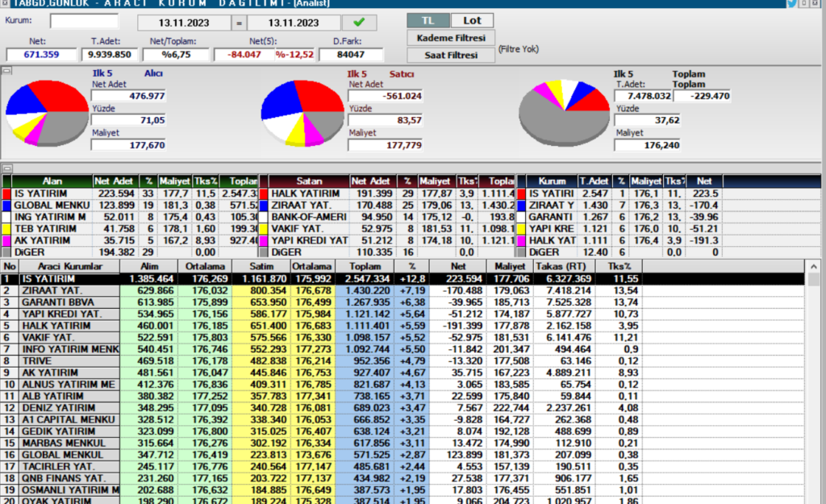Switch display mode to Lot
Screen dimensions: 826x504
click(473, 19)
